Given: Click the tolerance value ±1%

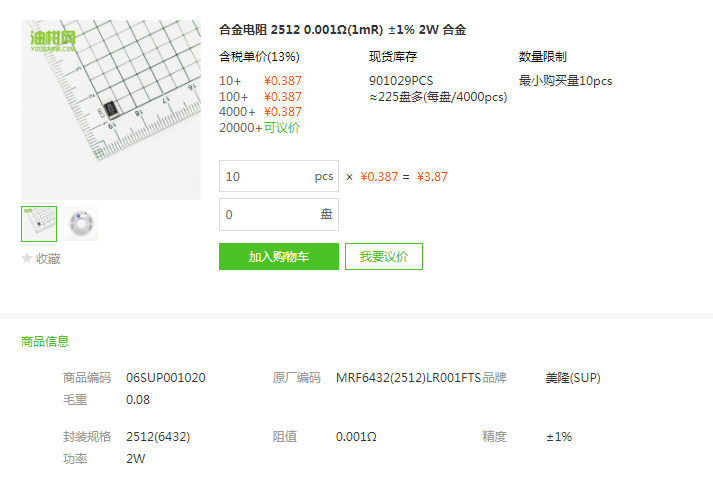Looking at the screenshot, I should coord(559,437).
